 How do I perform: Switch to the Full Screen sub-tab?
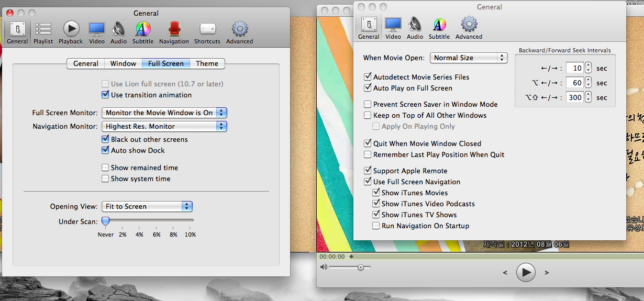pos(166,63)
